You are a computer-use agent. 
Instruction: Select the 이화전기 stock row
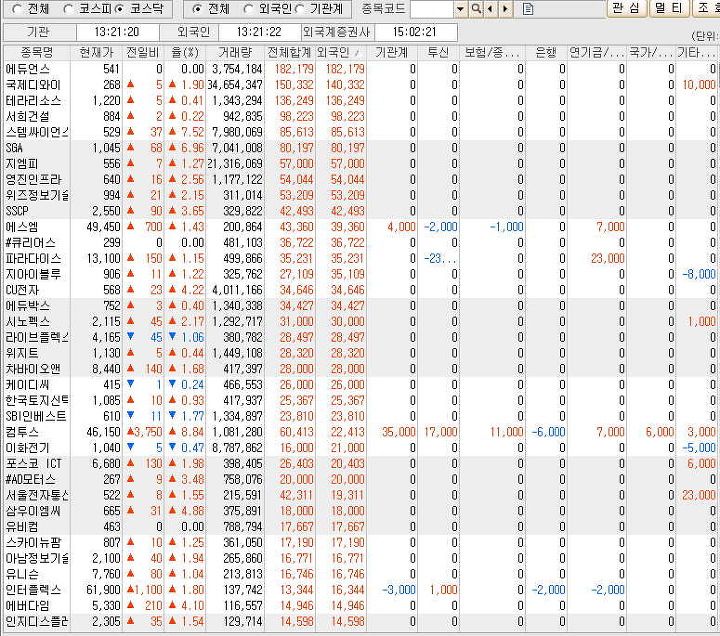coord(360,448)
